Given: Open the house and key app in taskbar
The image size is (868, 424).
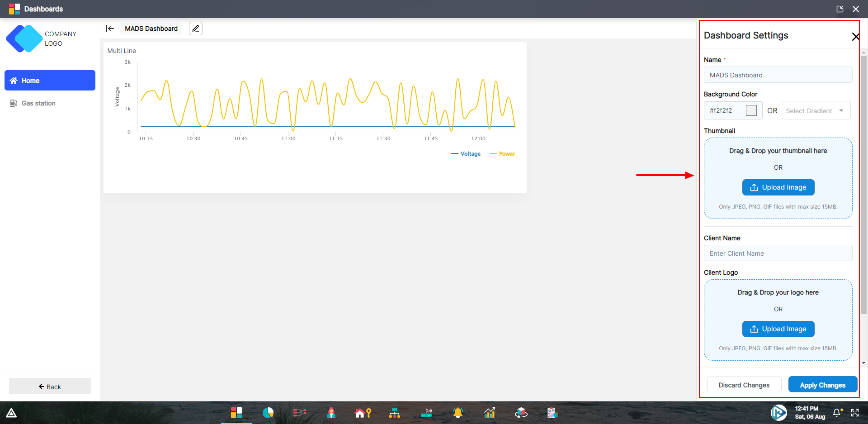Looking at the screenshot, I should [363, 413].
